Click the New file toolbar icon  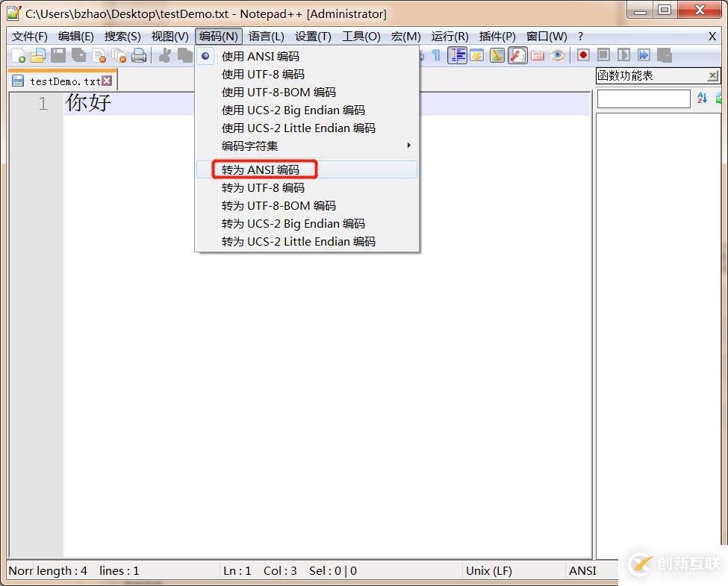pos(19,56)
